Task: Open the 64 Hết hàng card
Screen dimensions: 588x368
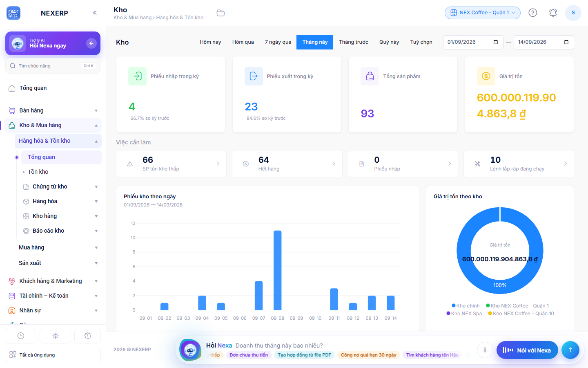Action: (x=287, y=164)
